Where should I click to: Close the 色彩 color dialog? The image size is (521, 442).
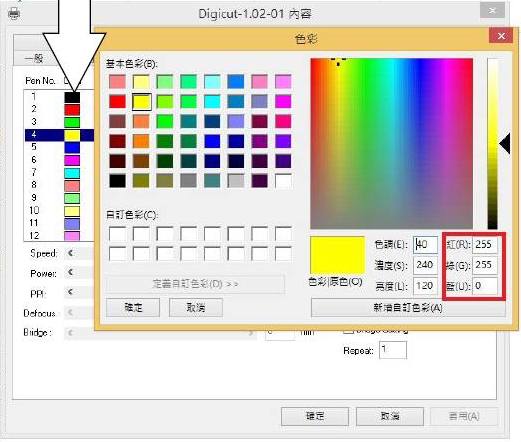click(501, 36)
